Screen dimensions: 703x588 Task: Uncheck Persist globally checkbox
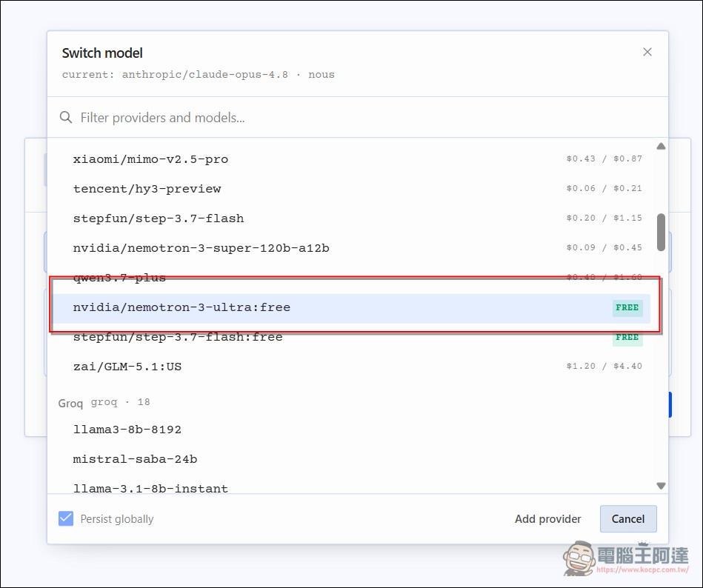coord(66,518)
